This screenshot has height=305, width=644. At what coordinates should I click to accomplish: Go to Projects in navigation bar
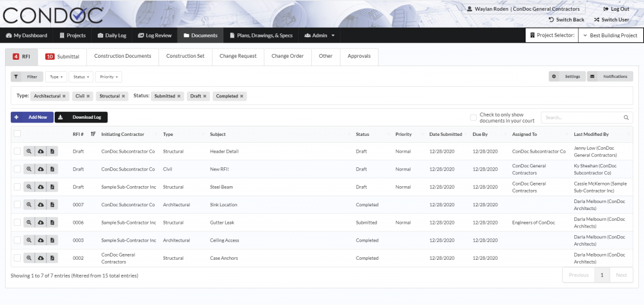pos(72,35)
